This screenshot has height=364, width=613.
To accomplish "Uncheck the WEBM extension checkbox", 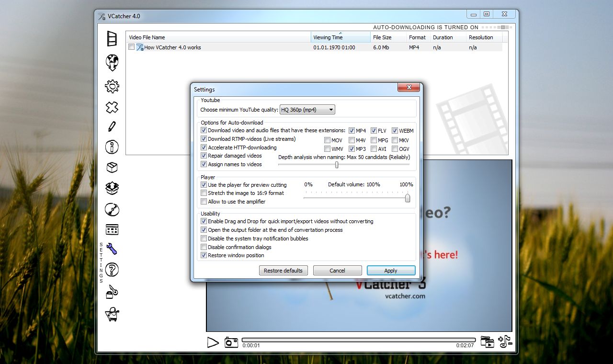I will pos(395,130).
